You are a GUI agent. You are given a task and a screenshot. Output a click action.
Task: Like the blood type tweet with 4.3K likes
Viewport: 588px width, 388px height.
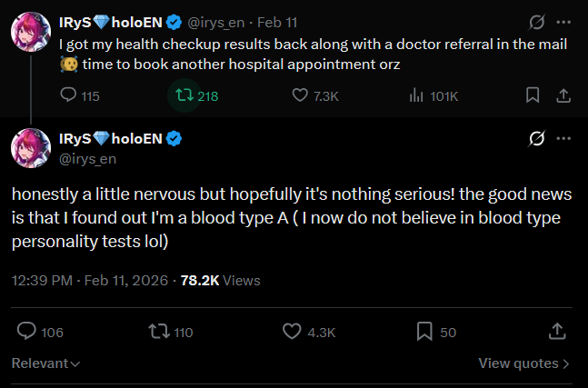pyautogui.click(x=309, y=332)
